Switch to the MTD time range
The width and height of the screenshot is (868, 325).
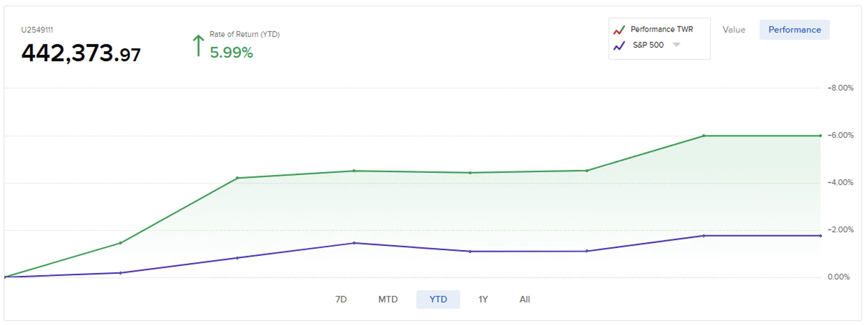pyautogui.click(x=388, y=299)
